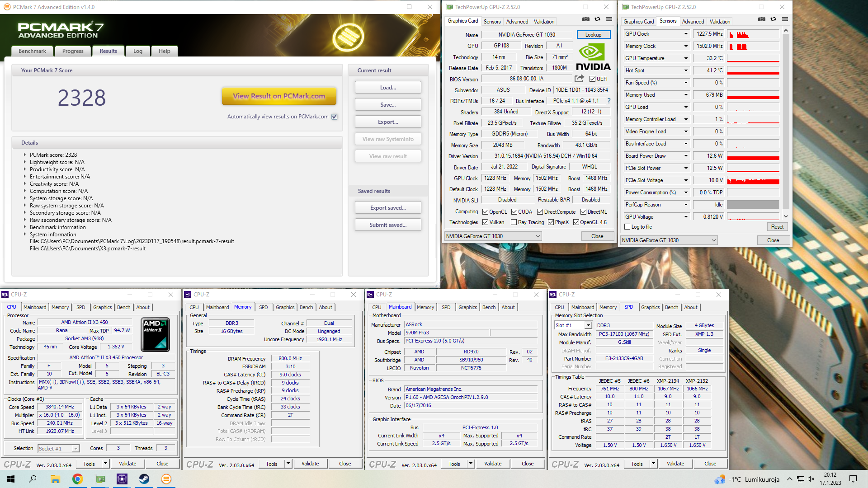Click Board Power Draw sensor graph
Image resolution: width=868 pixels, height=488 pixels.
point(753,156)
